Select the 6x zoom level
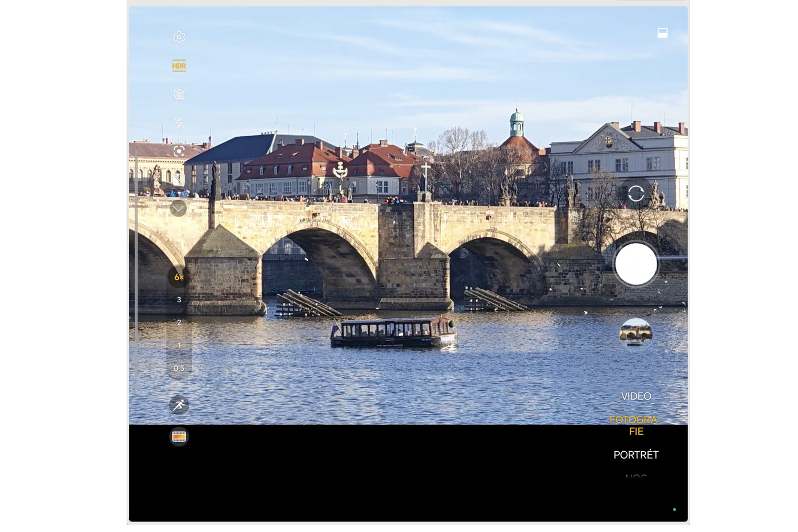 tap(179, 277)
